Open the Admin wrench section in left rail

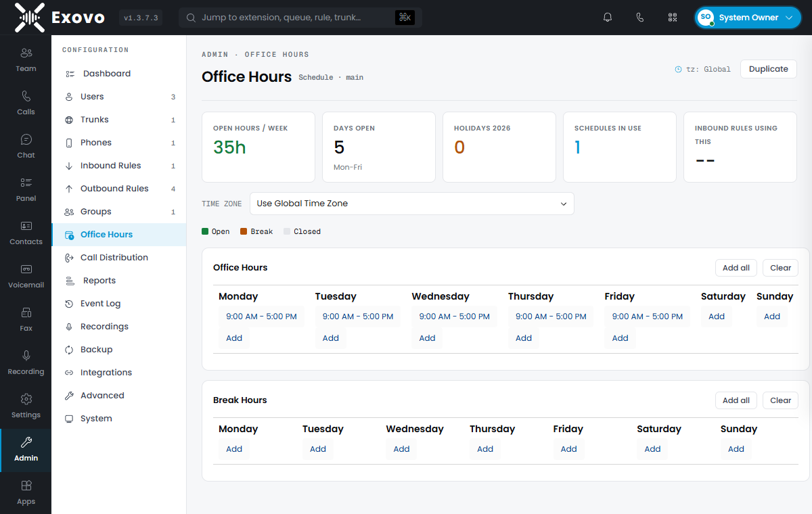tap(26, 450)
